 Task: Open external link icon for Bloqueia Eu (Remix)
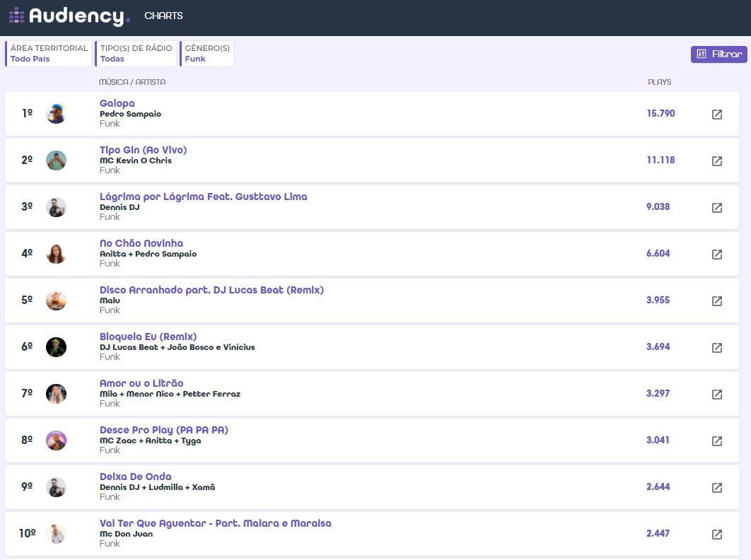716,347
